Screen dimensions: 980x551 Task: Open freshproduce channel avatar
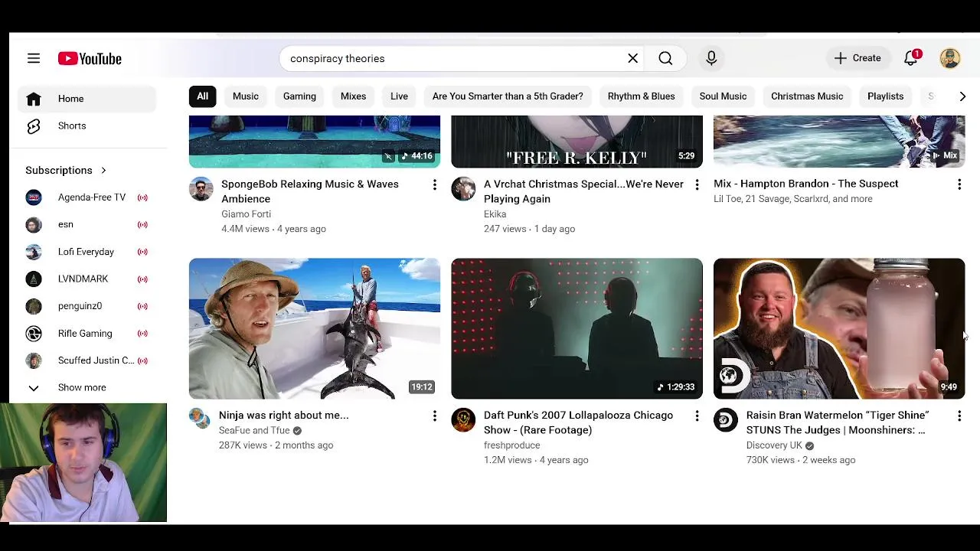pos(463,420)
